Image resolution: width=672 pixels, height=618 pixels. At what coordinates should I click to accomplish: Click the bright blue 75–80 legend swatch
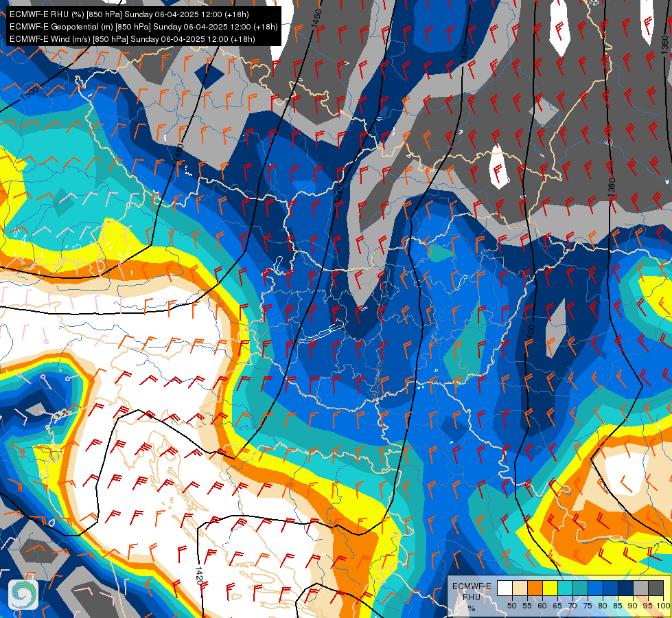click(595, 588)
